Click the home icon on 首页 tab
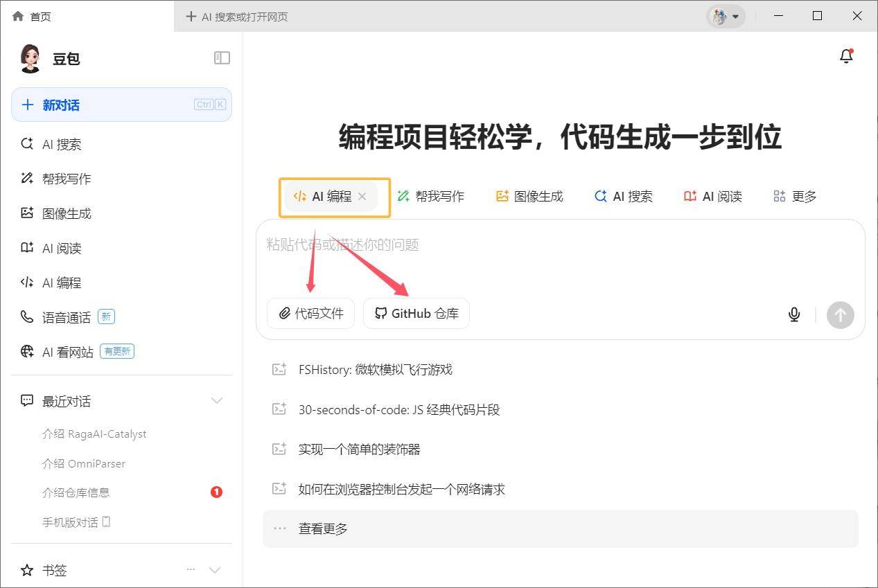Screen dimensions: 878x588 (18, 16)
